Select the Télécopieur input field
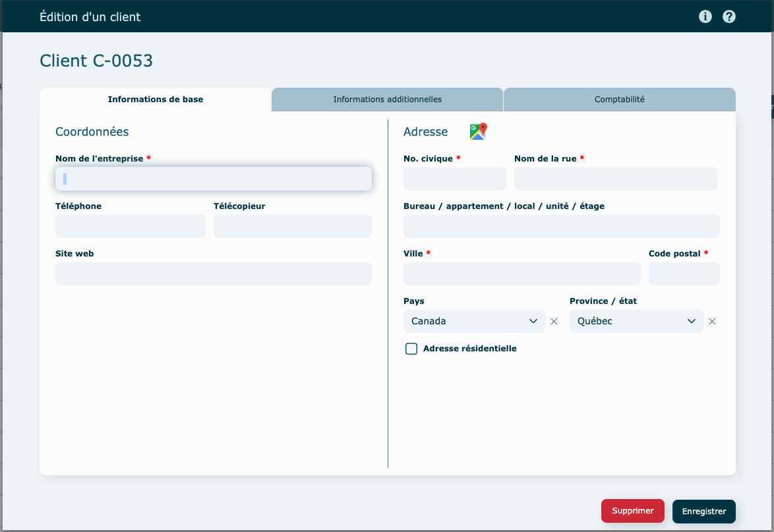Viewport: 774px width, 532px height. click(x=292, y=226)
